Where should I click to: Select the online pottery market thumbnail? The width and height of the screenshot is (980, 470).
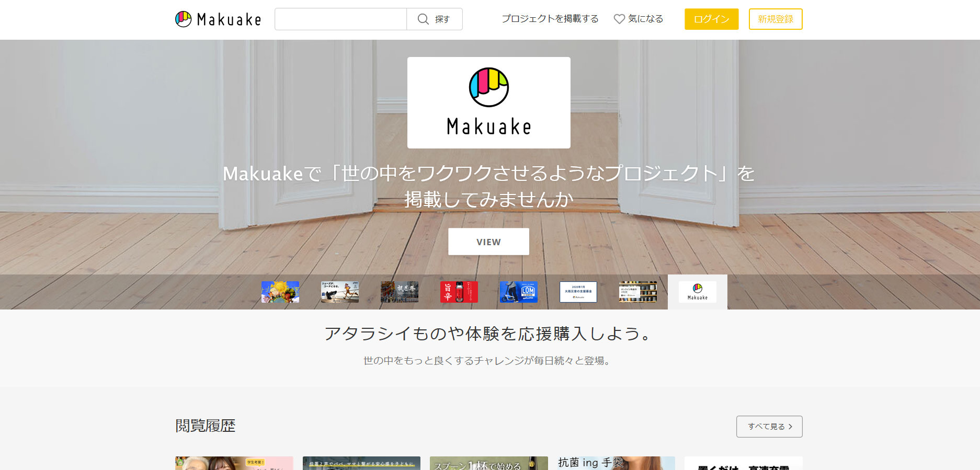pyautogui.click(x=637, y=292)
